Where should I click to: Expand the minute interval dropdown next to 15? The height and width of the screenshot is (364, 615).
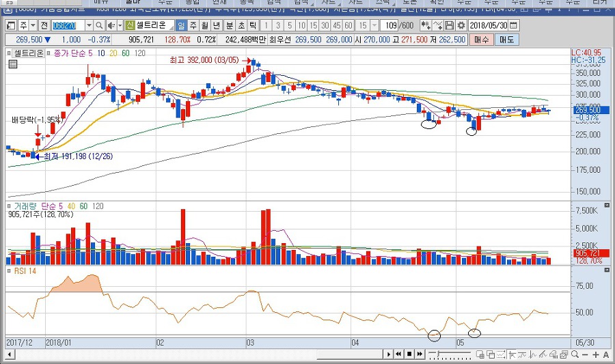pyautogui.click(x=373, y=25)
